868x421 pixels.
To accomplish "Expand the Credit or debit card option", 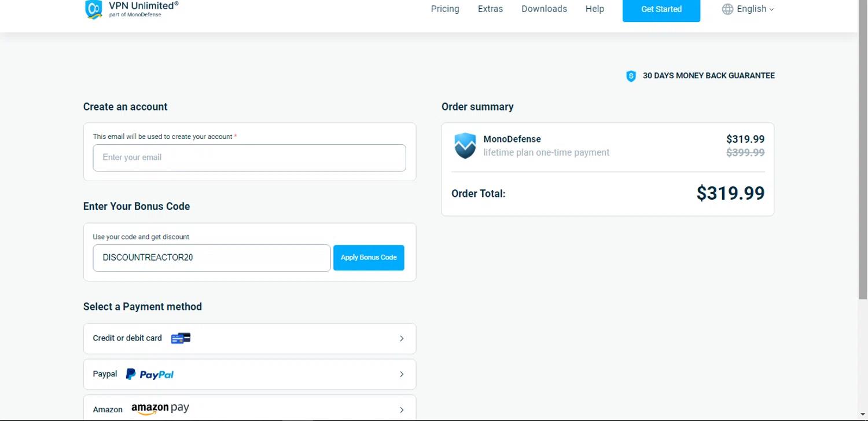I will pyautogui.click(x=402, y=338).
